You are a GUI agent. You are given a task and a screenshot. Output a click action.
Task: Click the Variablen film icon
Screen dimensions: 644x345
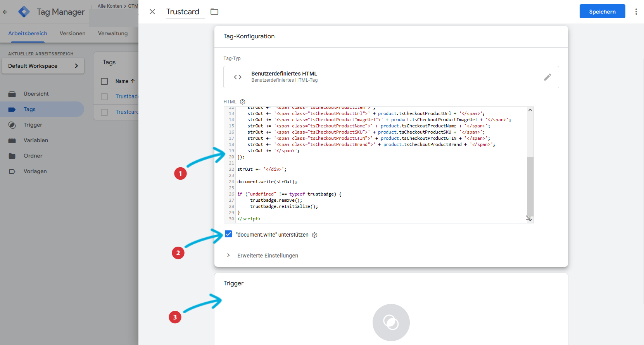[12, 141]
